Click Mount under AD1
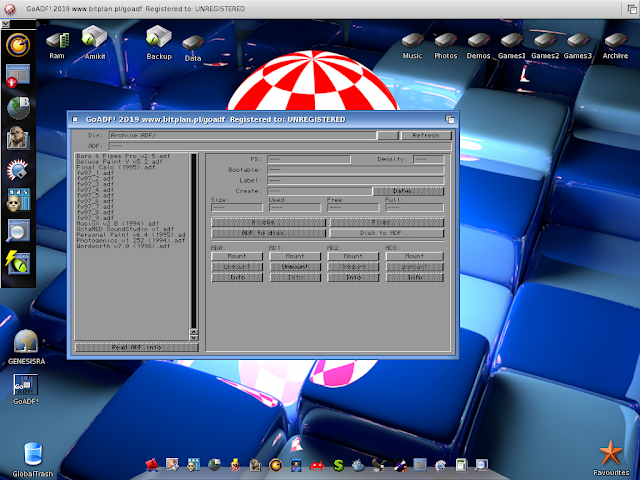Image resolution: width=640 pixels, height=480 pixels. (295, 256)
